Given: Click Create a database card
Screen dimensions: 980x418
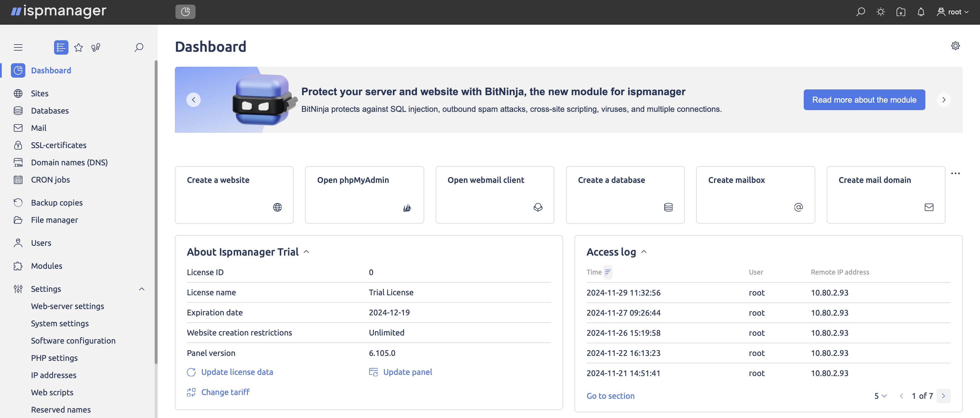Looking at the screenshot, I should (625, 195).
